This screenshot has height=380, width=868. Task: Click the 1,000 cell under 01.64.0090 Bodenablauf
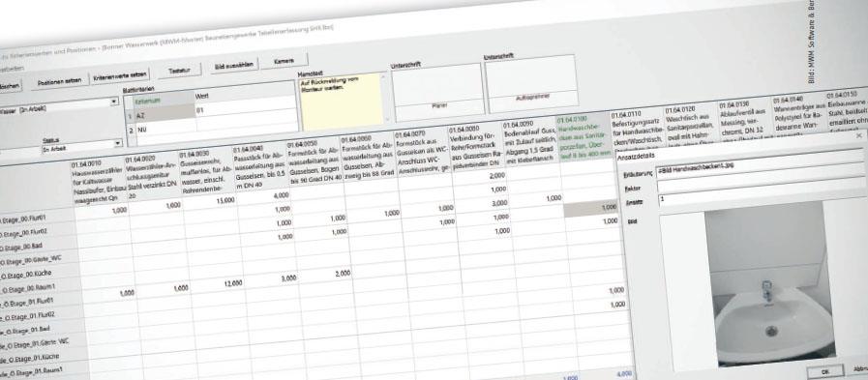pyautogui.click(x=535, y=198)
